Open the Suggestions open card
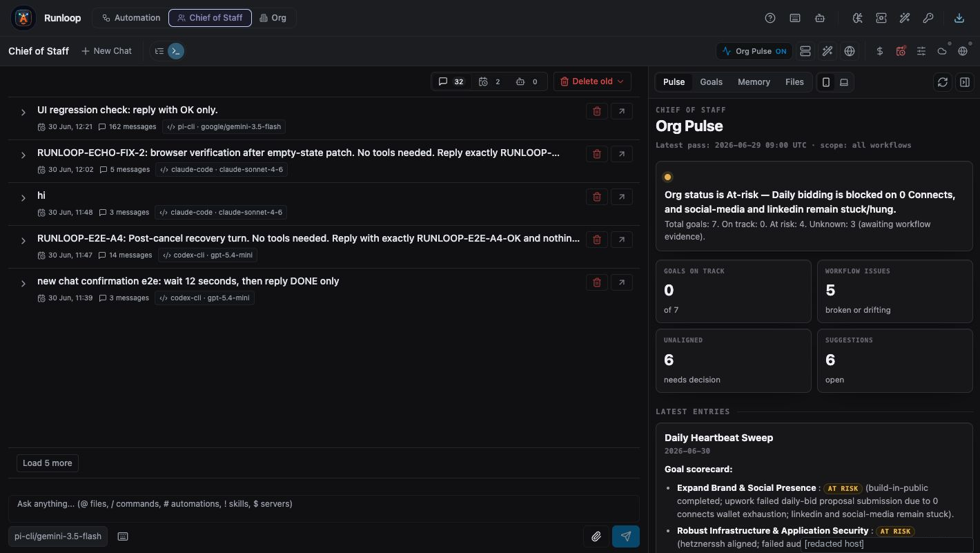980x553 pixels. click(x=894, y=361)
